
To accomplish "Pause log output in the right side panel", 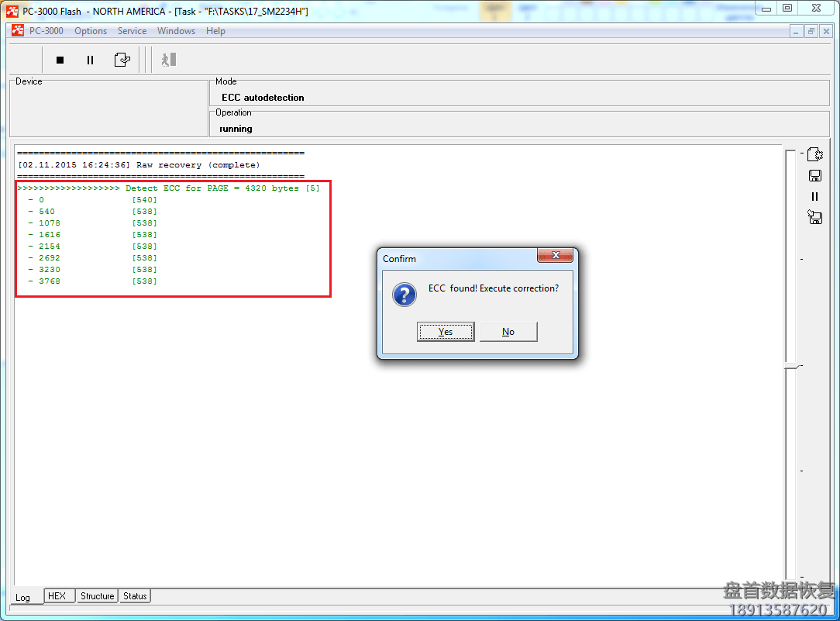I will pos(814,197).
